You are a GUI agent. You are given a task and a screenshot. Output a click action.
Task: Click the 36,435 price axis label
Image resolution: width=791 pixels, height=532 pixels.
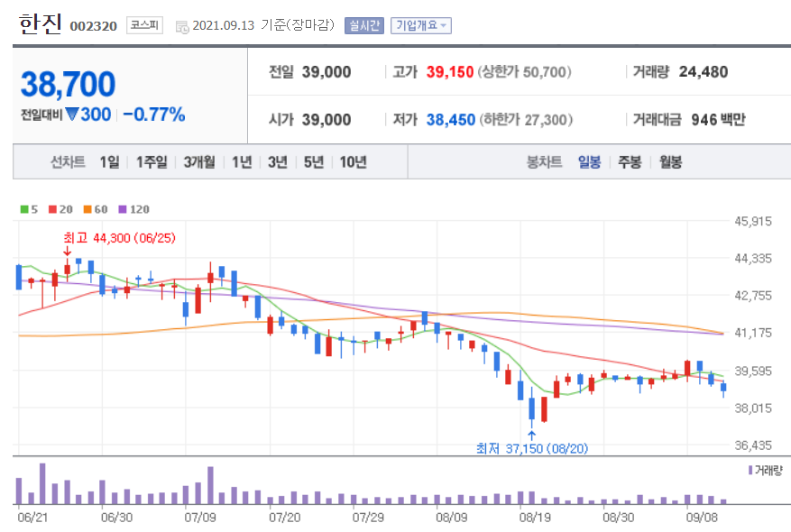[753, 445]
